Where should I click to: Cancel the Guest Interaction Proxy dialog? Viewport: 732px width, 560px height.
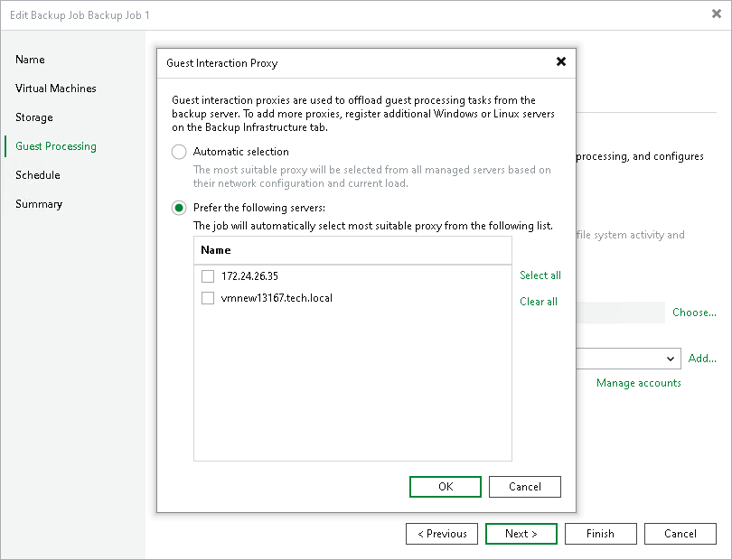[x=524, y=486]
